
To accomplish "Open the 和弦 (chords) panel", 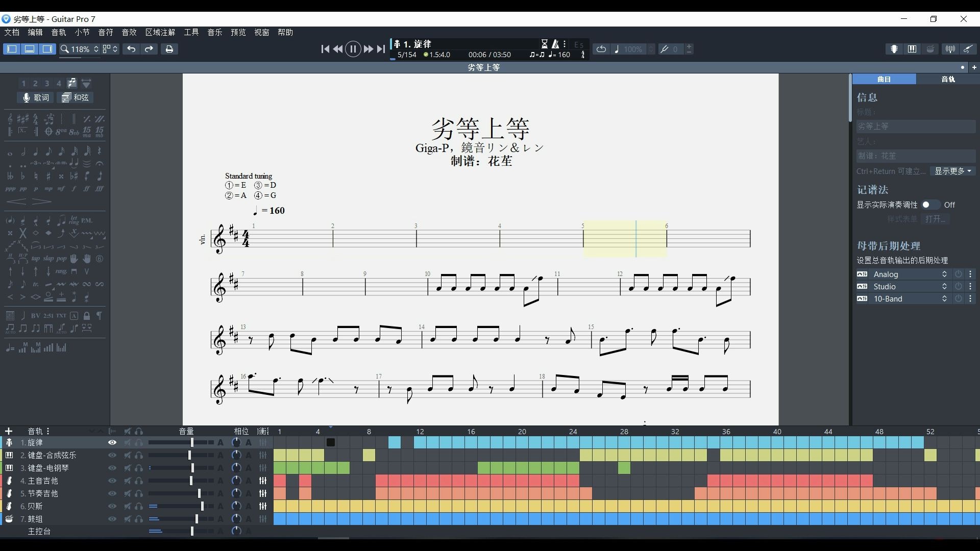I will pyautogui.click(x=75, y=97).
